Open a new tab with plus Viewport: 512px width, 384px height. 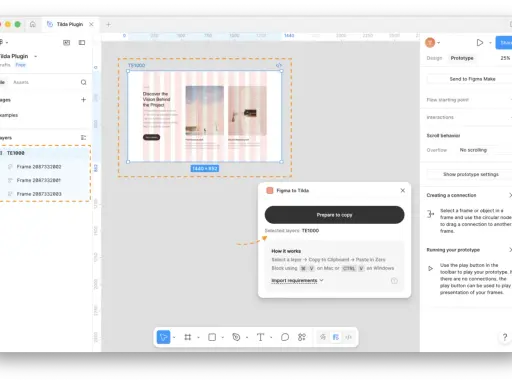[x=108, y=24]
